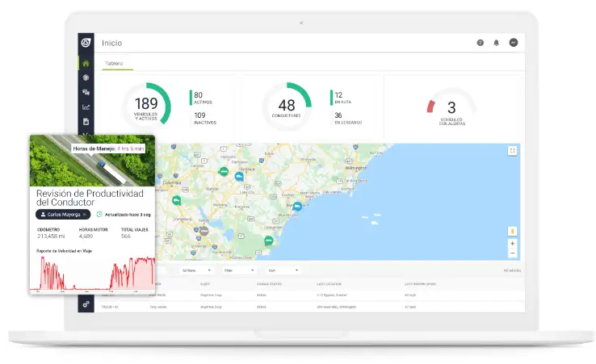Open the gears settings icon in the sidebar
The width and height of the screenshot is (596, 364).
click(86, 304)
